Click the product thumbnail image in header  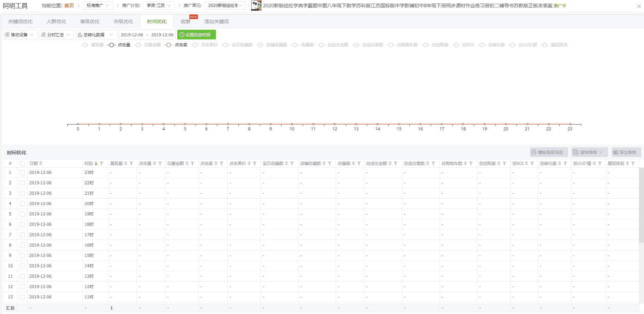pos(256,6)
